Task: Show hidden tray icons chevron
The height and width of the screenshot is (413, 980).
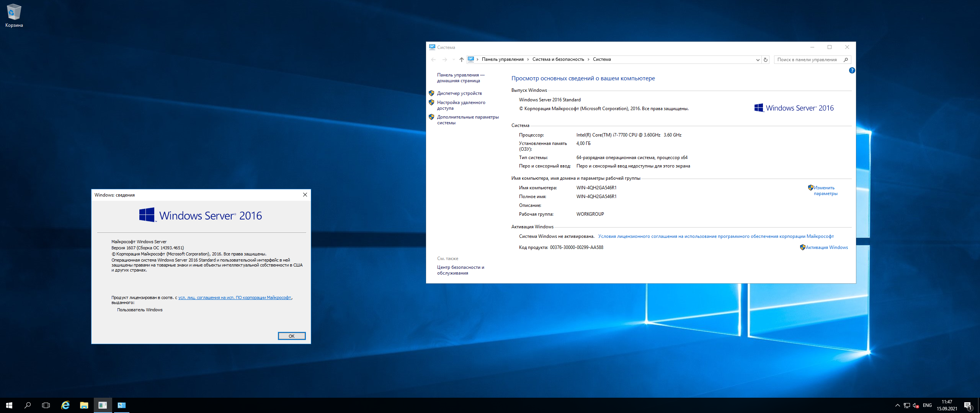Action: [897, 405]
